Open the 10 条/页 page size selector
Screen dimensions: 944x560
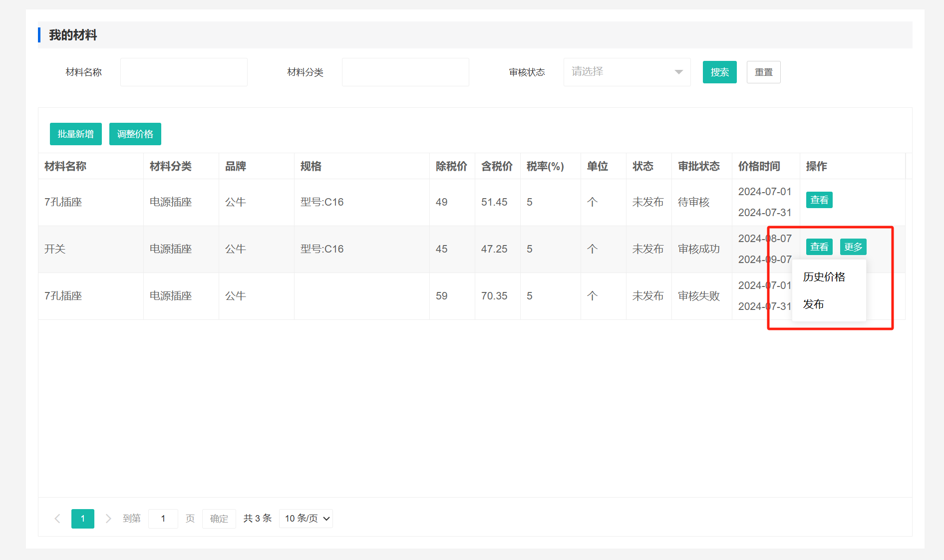306,519
